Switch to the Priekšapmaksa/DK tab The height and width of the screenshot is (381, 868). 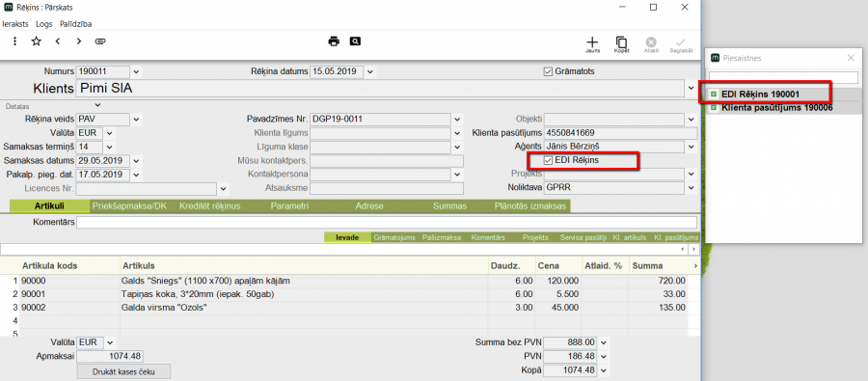pos(129,206)
